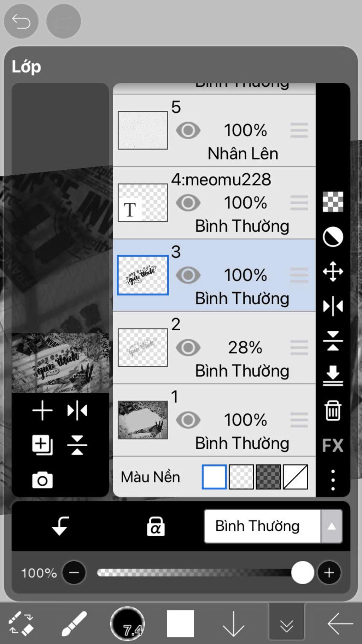Toggle alpha lock icon
The image size is (362, 644).
156,526
